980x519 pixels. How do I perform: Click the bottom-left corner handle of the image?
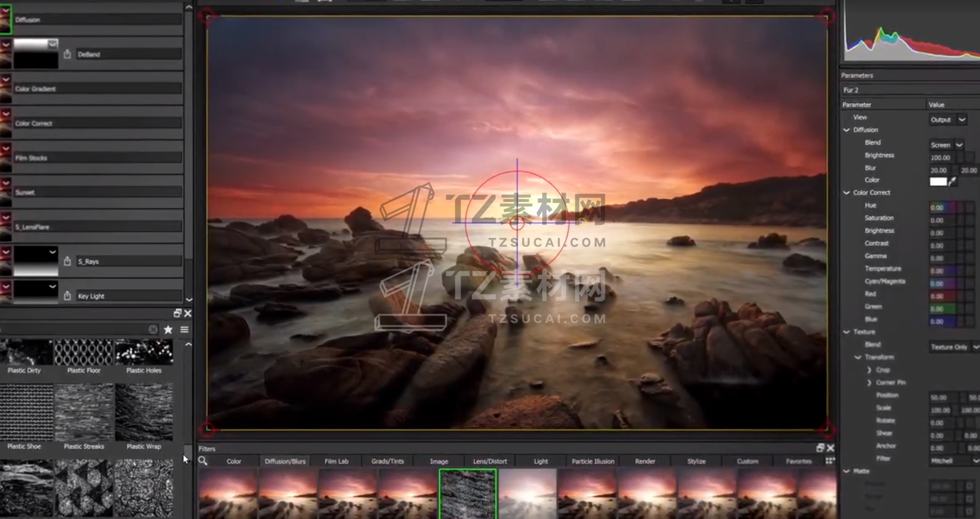[x=208, y=428]
